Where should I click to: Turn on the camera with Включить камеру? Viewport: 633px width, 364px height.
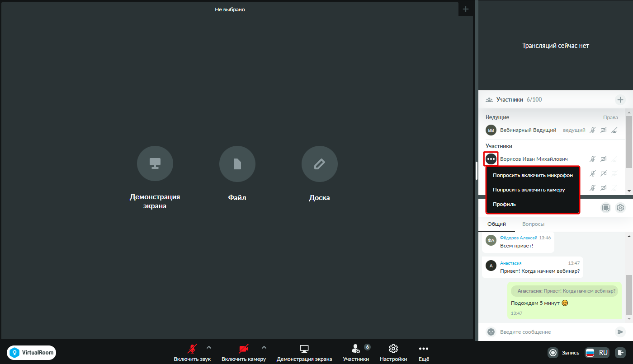pos(244,353)
